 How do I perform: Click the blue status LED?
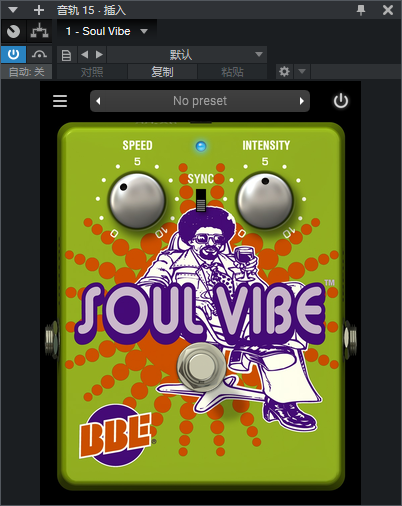click(x=201, y=146)
